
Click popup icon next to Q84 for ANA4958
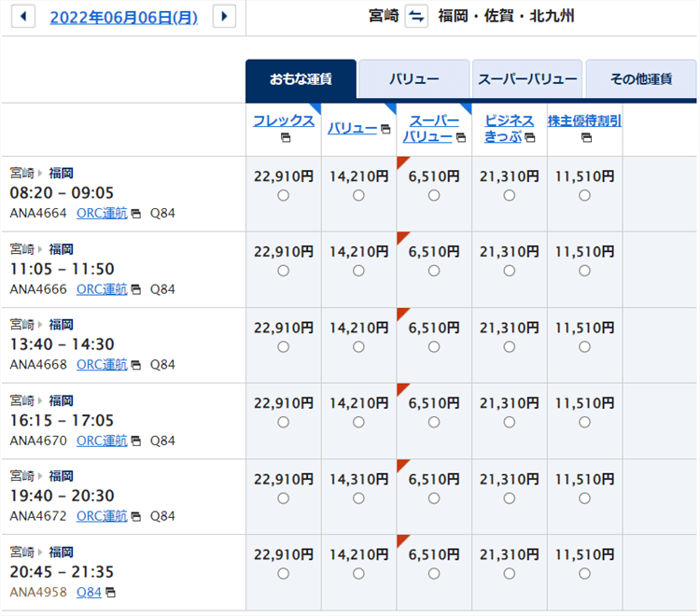coord(110,592)
